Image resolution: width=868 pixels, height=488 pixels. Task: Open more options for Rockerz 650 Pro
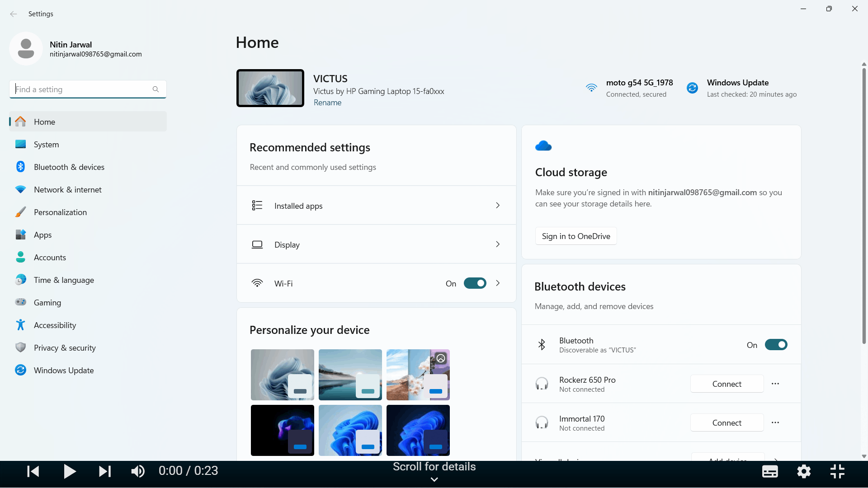pos(775,384)
